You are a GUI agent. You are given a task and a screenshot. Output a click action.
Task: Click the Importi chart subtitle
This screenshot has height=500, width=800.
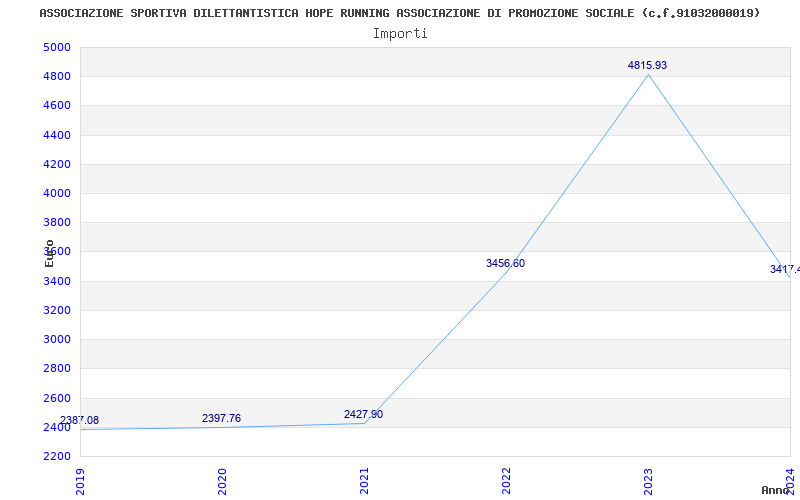pos(400,34)
